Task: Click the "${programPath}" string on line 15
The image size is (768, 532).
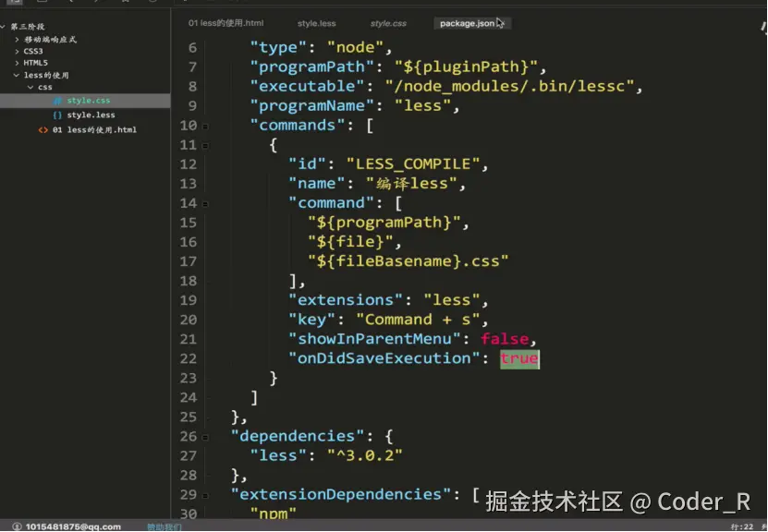Action: pos(384,223)
